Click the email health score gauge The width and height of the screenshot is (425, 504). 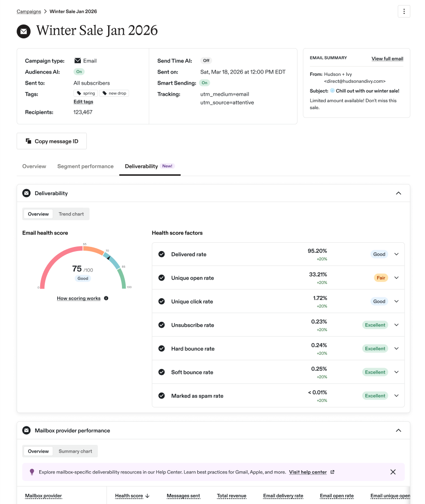(x=83, y=267)
